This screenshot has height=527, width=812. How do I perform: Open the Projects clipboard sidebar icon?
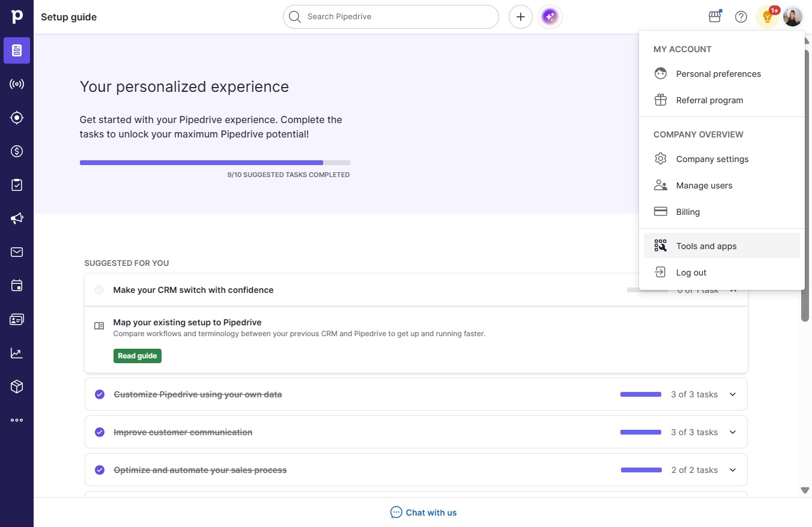17,185
